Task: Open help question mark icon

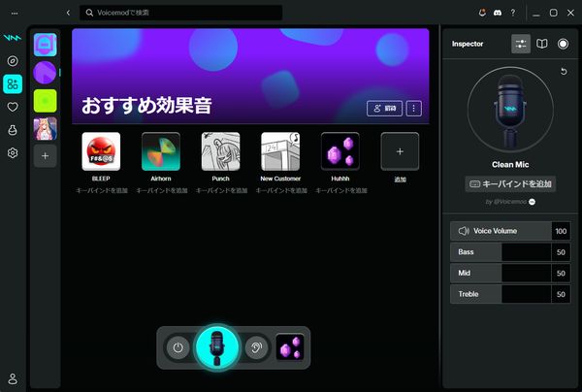Action: point(513,13)
